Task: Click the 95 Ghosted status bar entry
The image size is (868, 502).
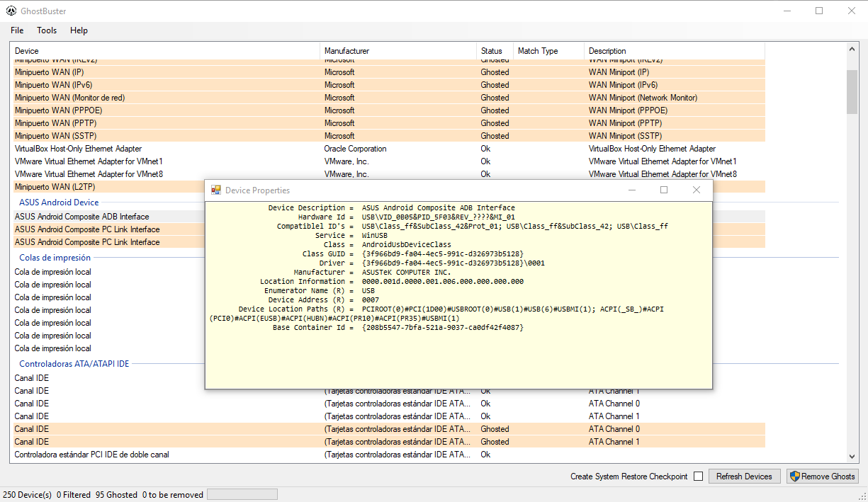Action: (117, 495)
